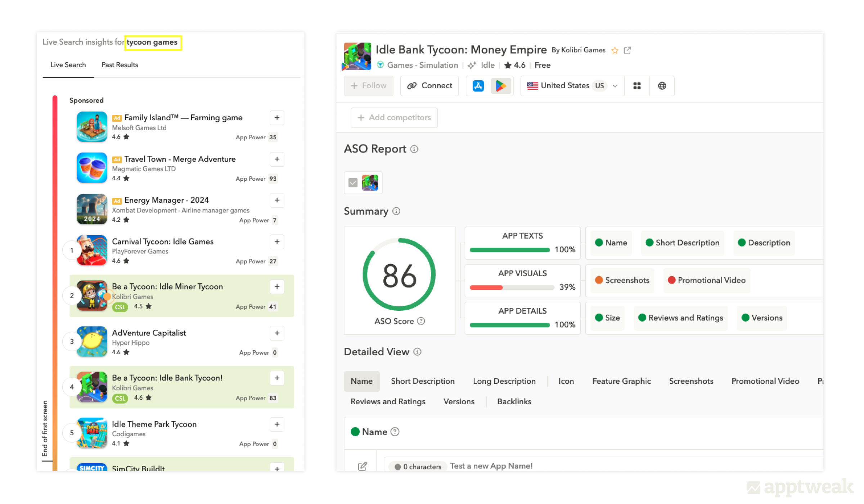Open Idle Theme Park Tycoon icon
This screenshot has width=864, height=504.
tap(92, 433)
